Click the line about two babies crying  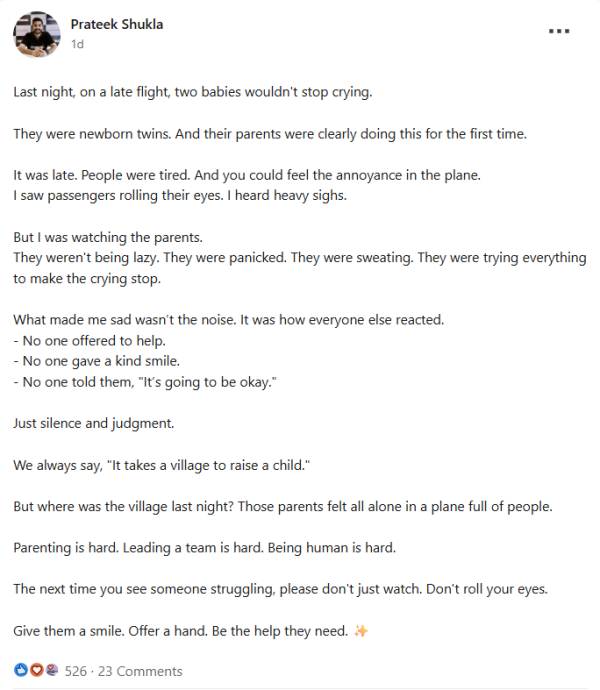point(192,91)
